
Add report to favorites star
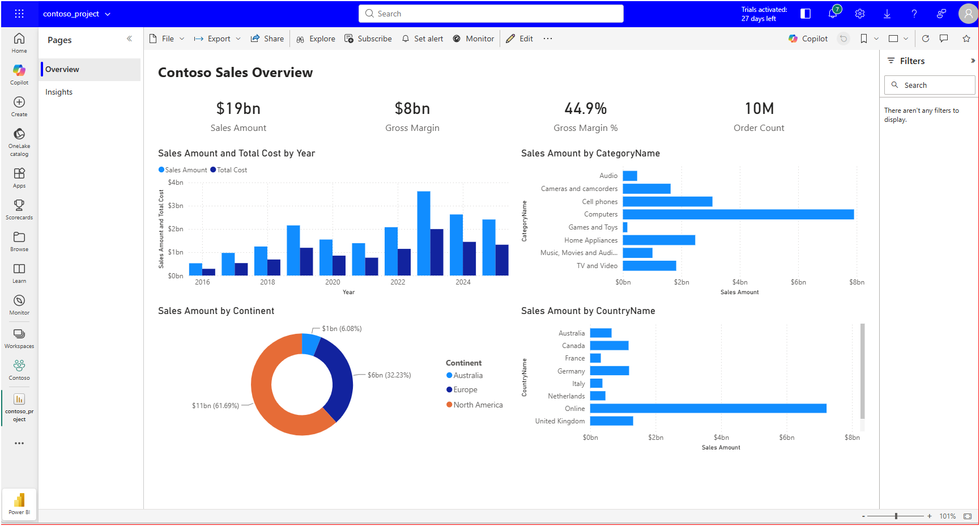pyautogui.click(x=966, y=39)
